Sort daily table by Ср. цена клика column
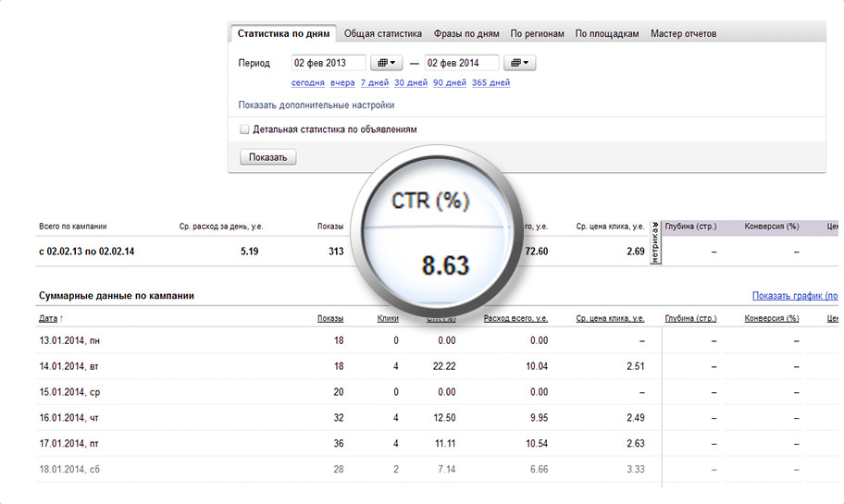Viewport: 844px width, 504px height. coord(610,318)
